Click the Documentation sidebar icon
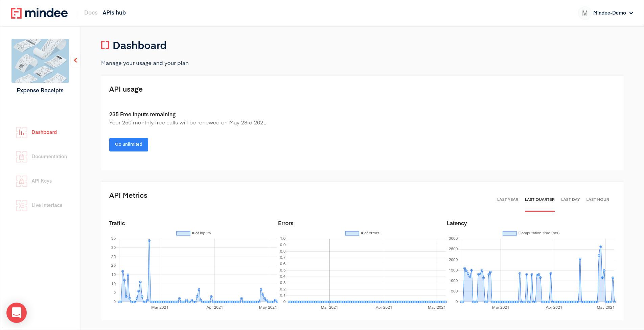 tap(22, 157)
